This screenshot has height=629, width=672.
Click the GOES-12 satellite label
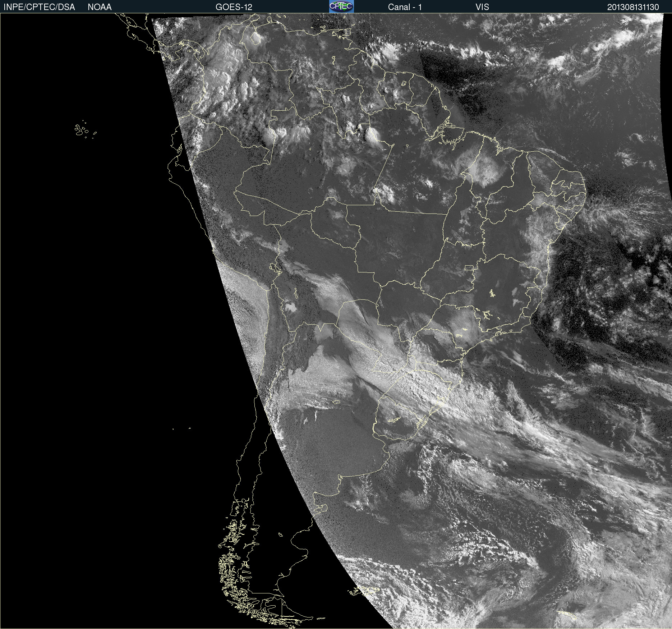tap(234, 7)
